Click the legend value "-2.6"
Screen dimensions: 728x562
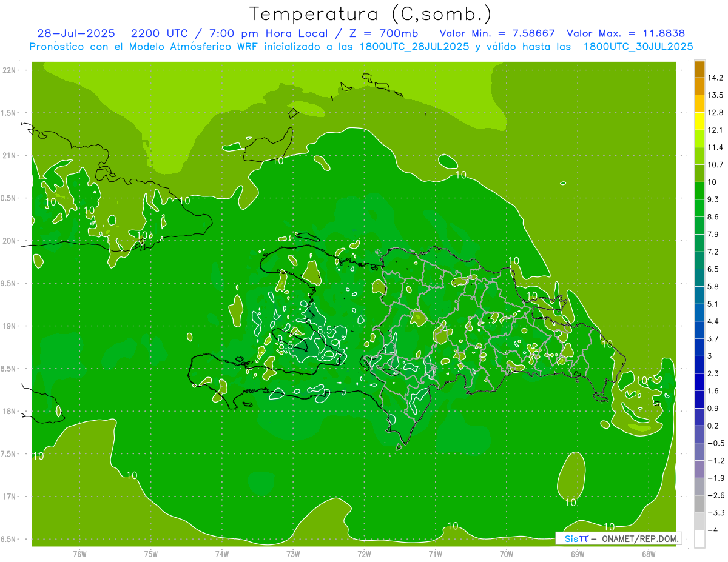[x=715, y=495]
